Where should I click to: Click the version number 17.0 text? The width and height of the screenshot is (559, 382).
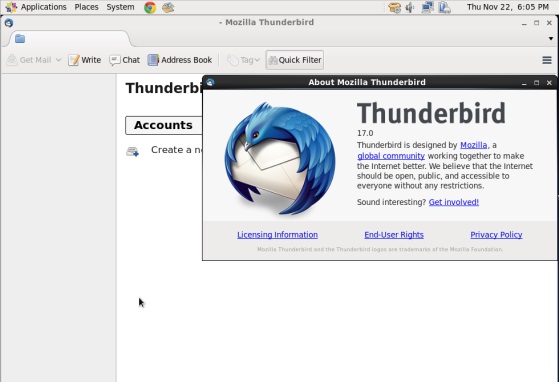tap(365, 133)
